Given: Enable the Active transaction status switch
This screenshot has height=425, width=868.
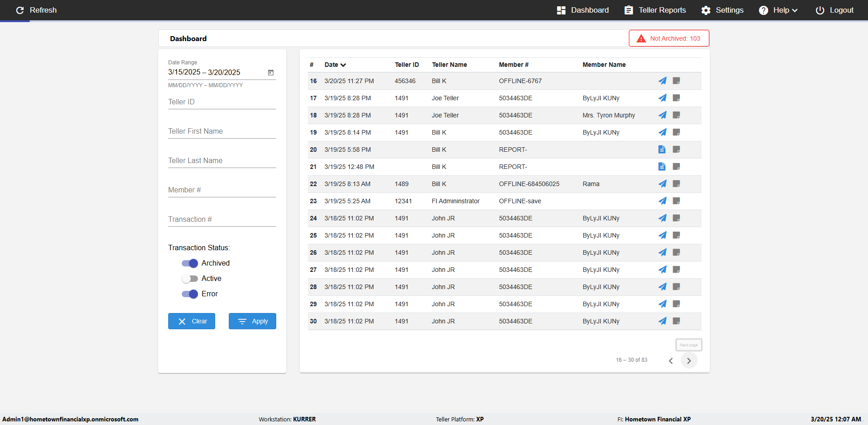Looking at the screenshot, I should [x=190, y=279].
